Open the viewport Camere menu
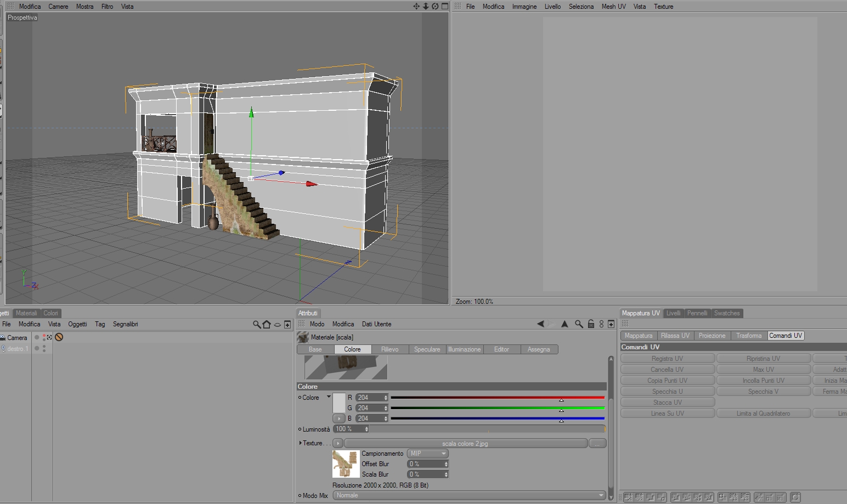This screenshot has height=504, width=847. [58, 7]
